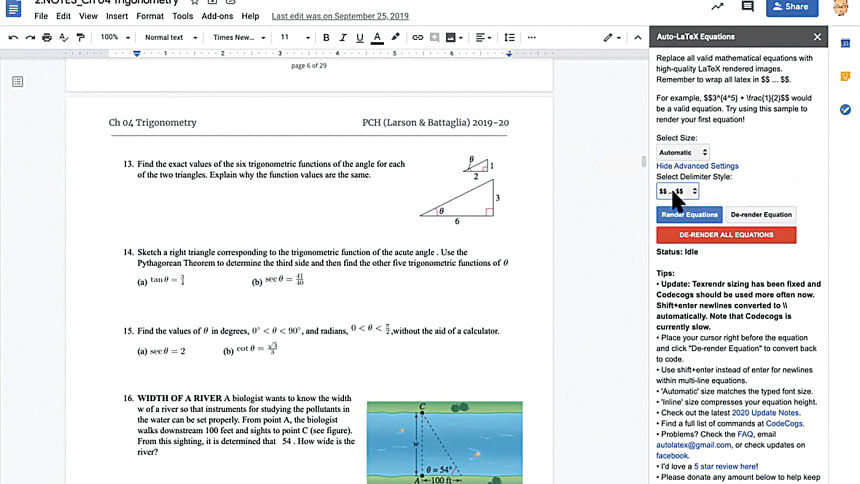The image size is (860, 484).
Task: Click the Undo arrow in the toolbar
Action: (x=13, y=37)
